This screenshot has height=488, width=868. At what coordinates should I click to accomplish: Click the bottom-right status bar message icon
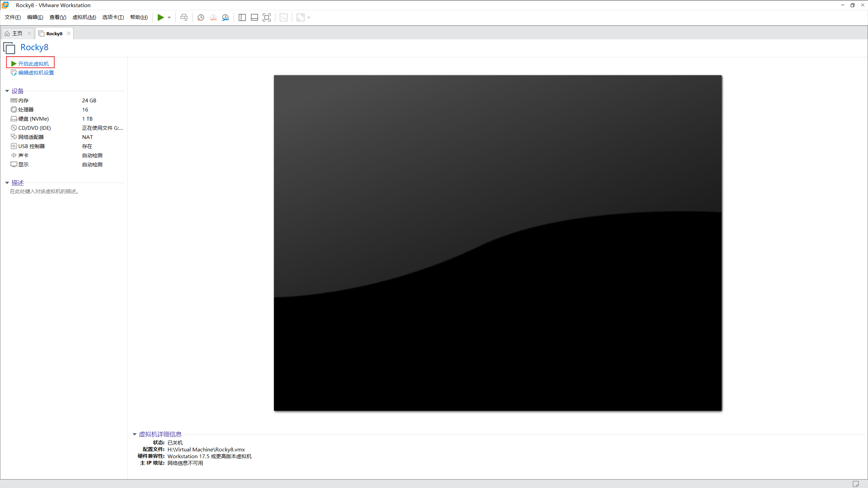[855, 484]
